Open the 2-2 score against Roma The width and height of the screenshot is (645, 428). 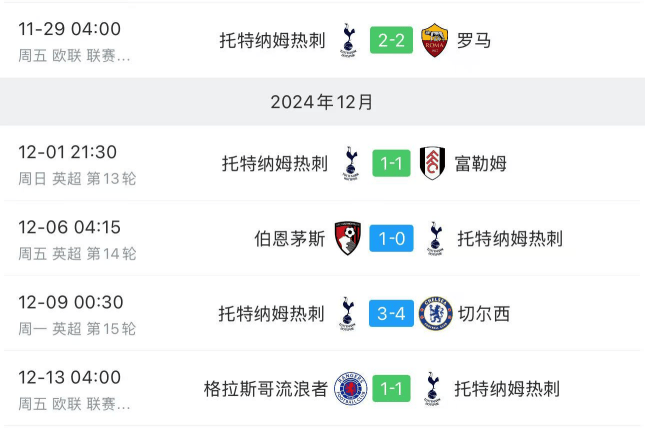391,40
